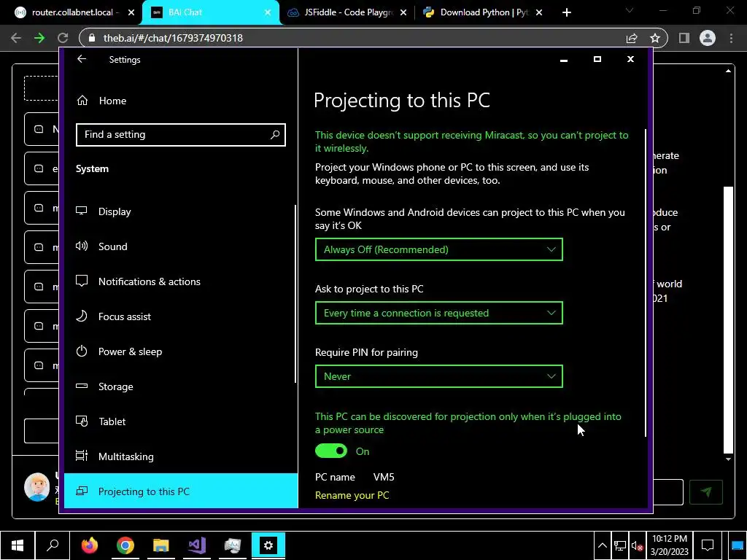Reload the current page
Screen dimensions: 747x560
[x=63, y=38]
